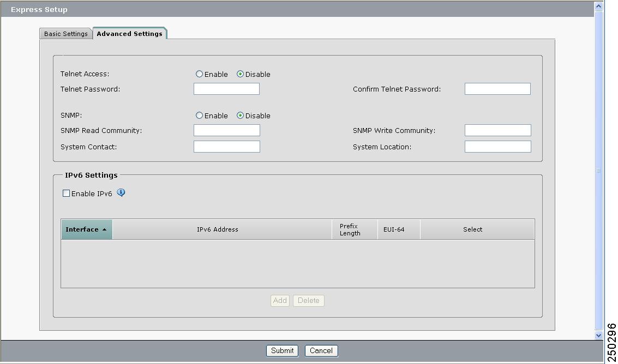Focus the System Location field

[x=498, y=147]
